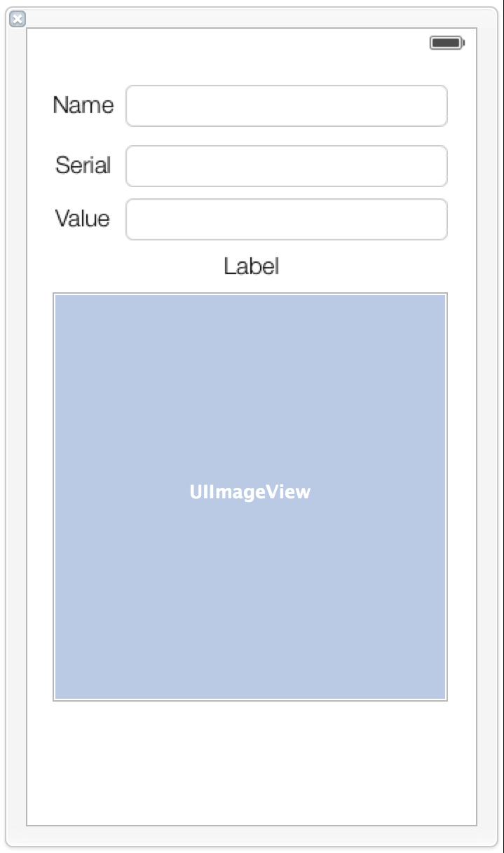Click the empty white area below the image view

click(x=251, y=763)
